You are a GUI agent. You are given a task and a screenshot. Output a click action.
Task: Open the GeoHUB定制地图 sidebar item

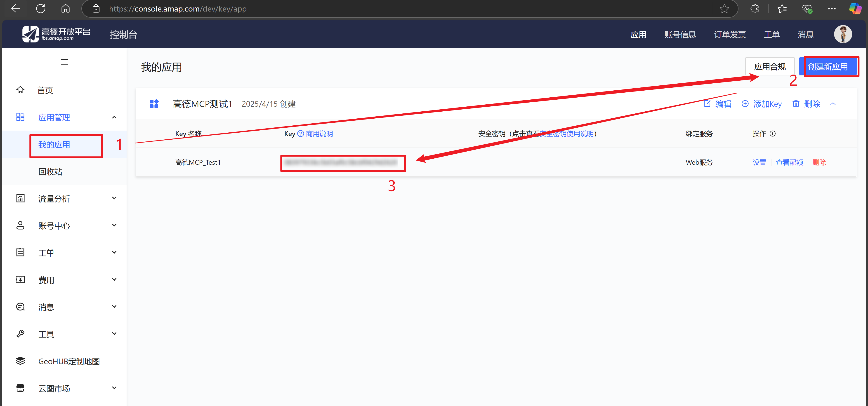click(69, 361)
